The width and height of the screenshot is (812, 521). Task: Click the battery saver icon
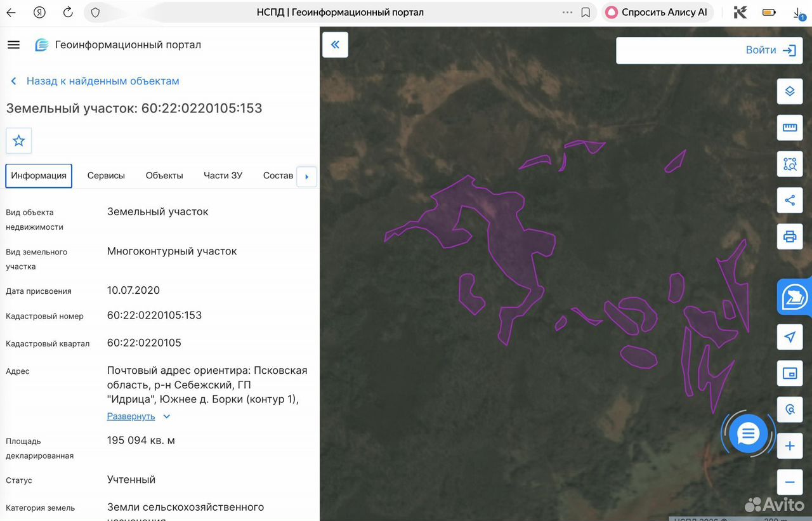[x=769, y=12]
